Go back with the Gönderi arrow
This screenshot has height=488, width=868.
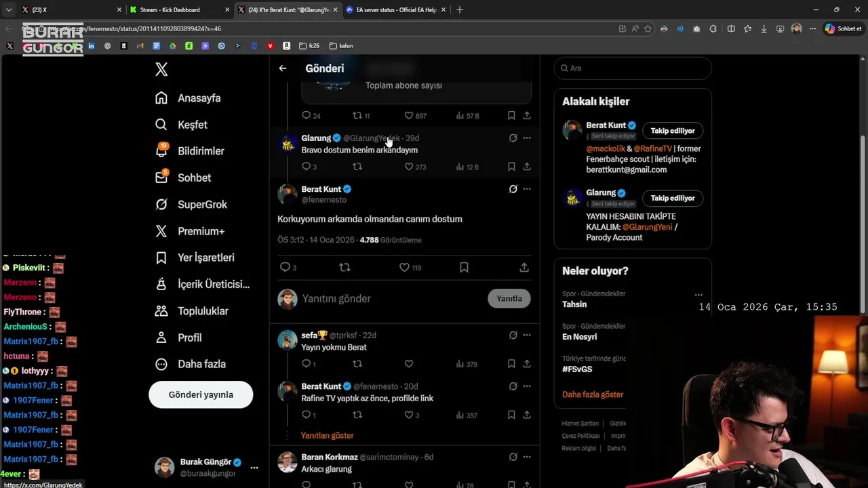(x=283, y=68)
